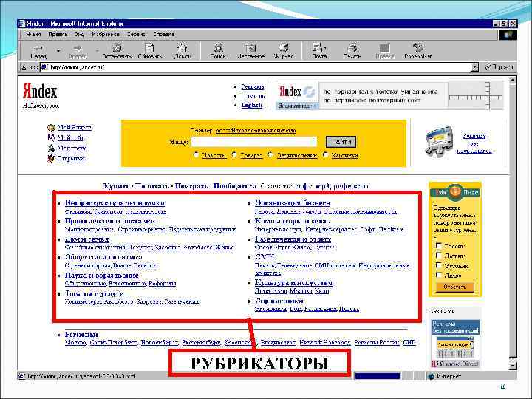This screenshot has width=532, height=399.
Task: Click the Товары и услуги category
Action: pos(95,293)
